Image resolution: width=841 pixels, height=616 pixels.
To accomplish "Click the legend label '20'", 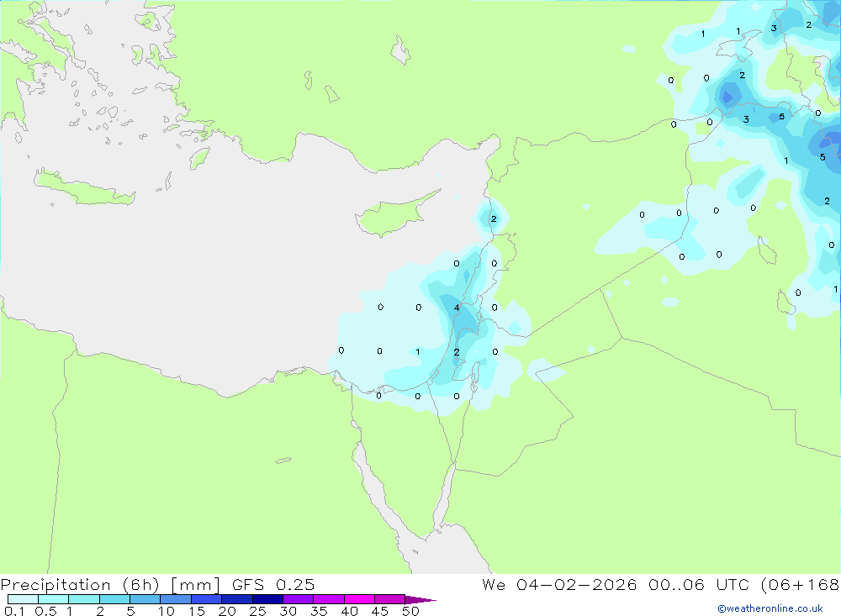I will (227, 611).
